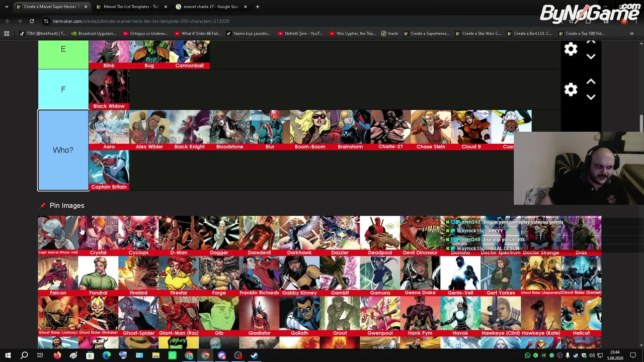The image size is (644, 362).
Task: Pick the Daredevil image from the pool
Action: [259, 236]
